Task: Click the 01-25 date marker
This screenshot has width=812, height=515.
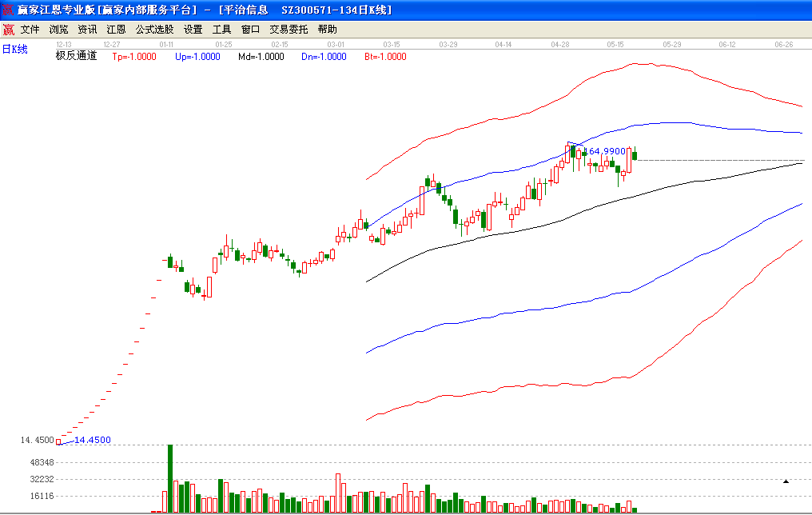Action: pos(224,45)
